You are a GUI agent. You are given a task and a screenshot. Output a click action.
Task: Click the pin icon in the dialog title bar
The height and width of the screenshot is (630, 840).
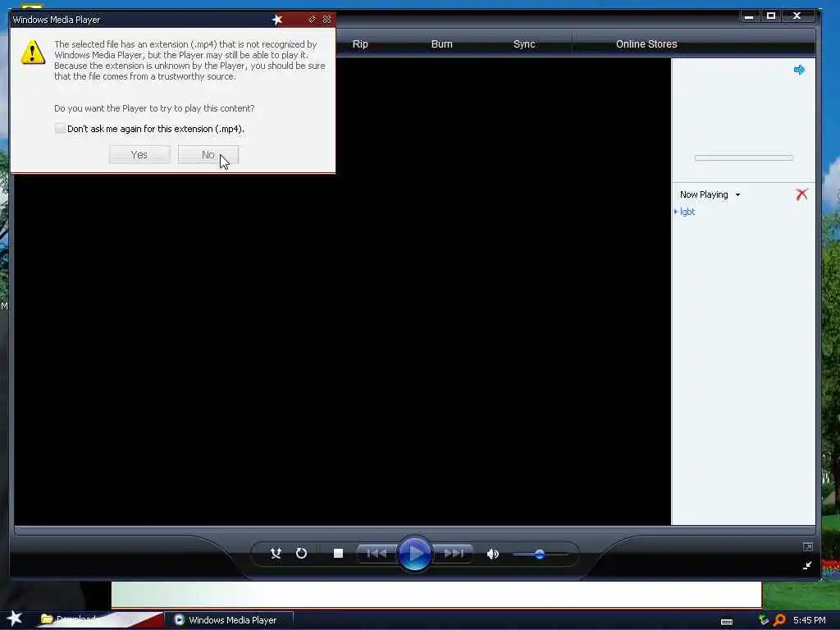[x=312, y=20]
